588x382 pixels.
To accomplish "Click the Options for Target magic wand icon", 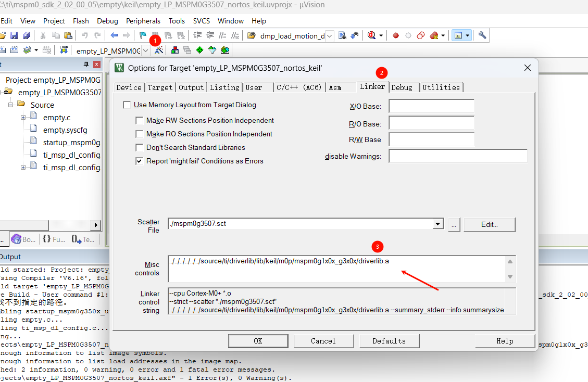I will coord(159,50).
